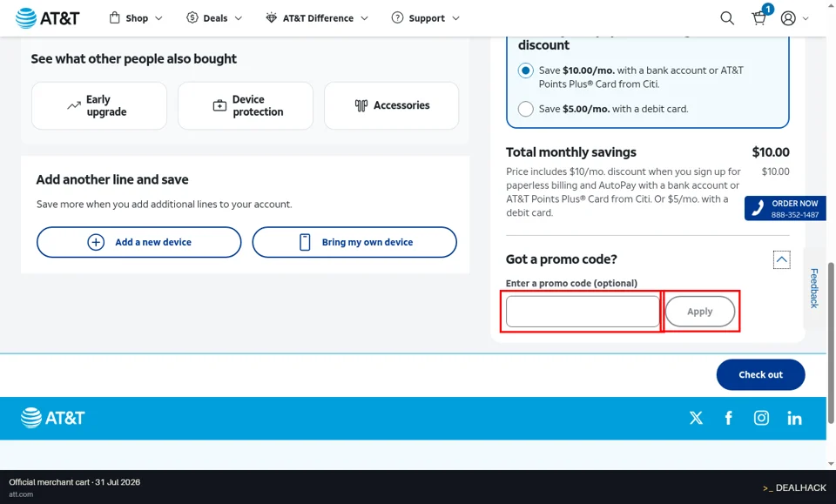The image size is (836, 504).
Task: Expand the account dropdown chevron
Action: point(806,18)
